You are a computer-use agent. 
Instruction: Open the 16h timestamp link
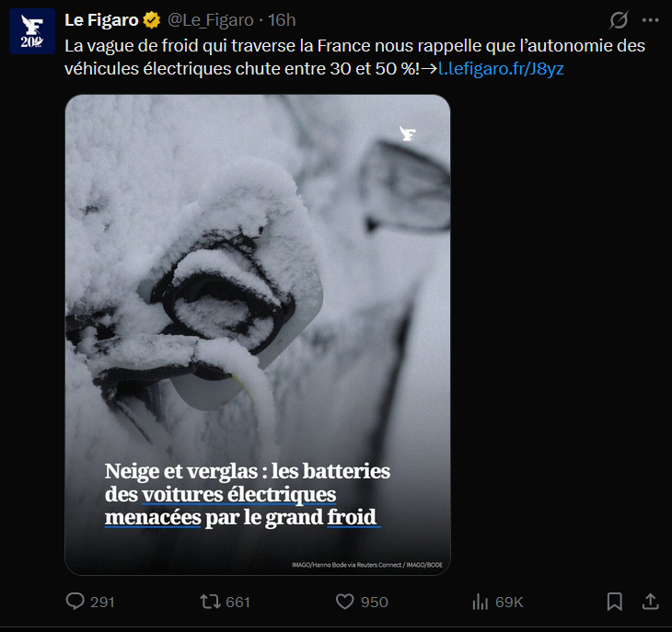click(x=282, y=20)
